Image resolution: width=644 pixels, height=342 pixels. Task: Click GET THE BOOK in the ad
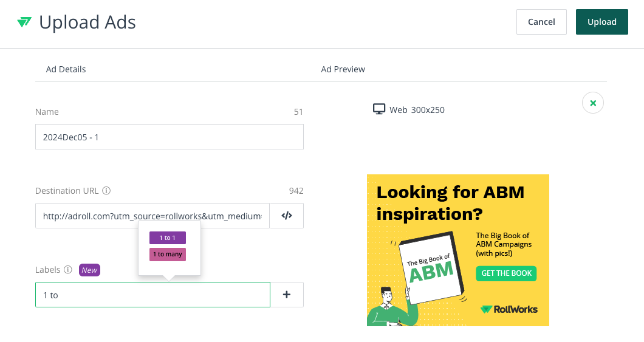click(x=506, y=273)
